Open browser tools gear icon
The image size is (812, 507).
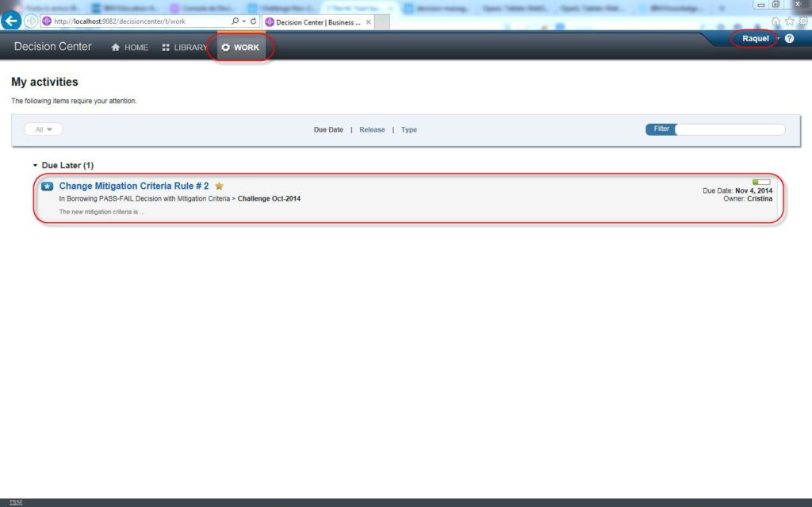(x=803, y=21)
